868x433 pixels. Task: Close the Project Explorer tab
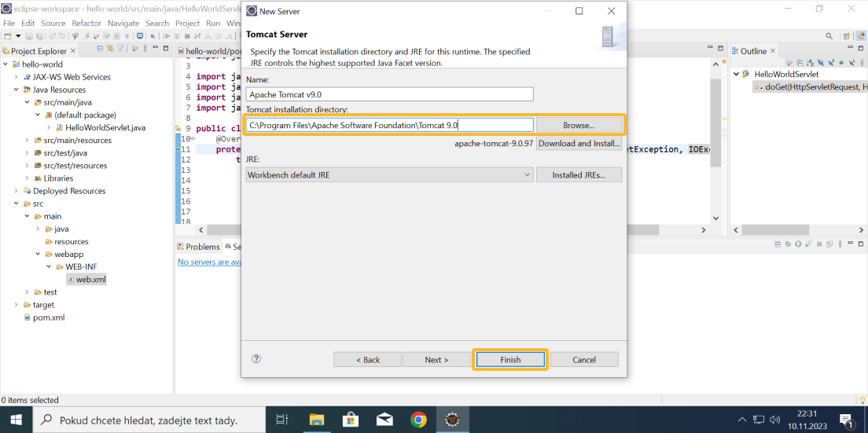tap(73, 51)
